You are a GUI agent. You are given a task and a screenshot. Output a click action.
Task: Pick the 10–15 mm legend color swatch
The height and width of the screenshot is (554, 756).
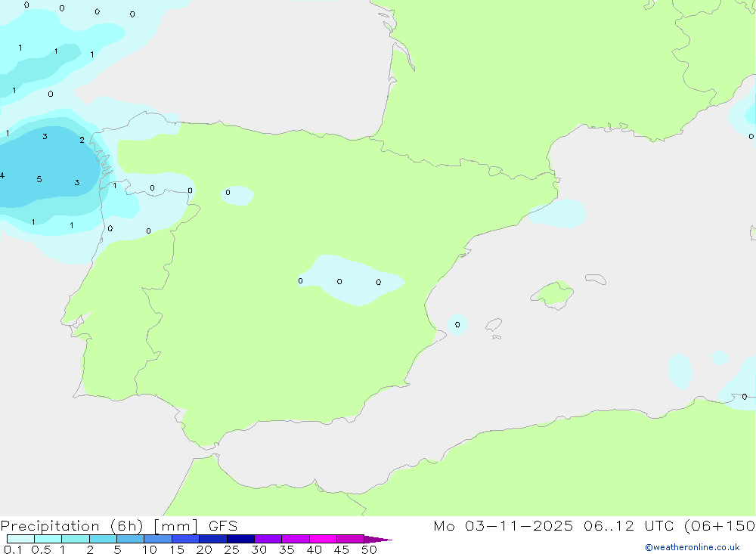point(158,539)
